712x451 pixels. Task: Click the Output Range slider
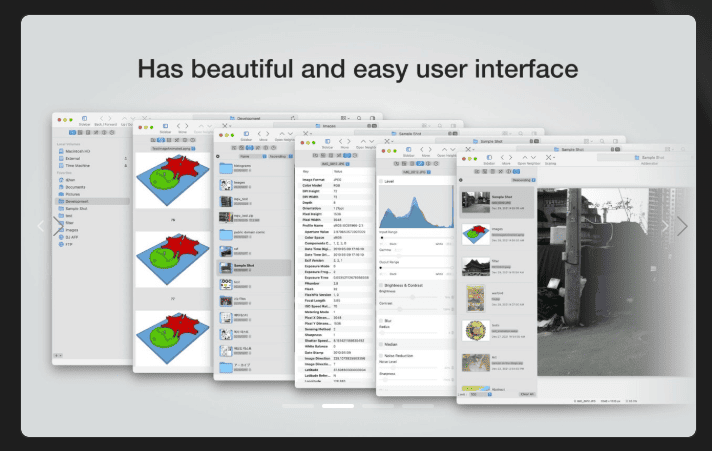coord(416,268)
